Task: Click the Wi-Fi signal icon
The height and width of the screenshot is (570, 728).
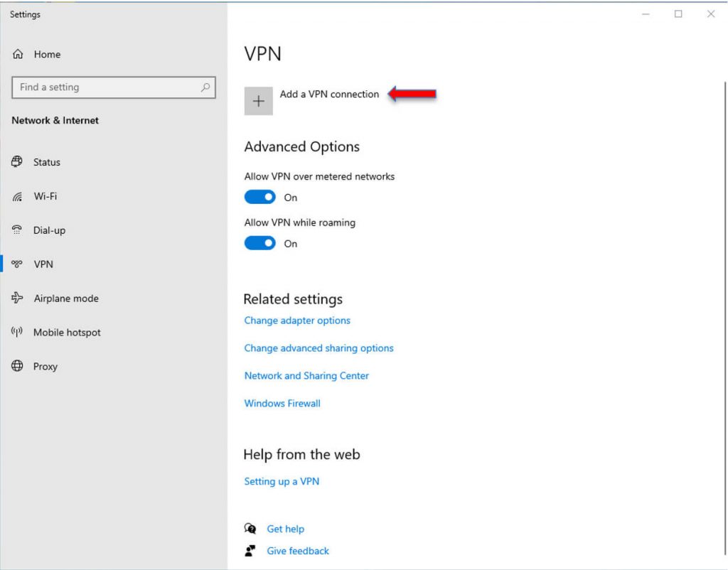Action: [x=17, y=197]
